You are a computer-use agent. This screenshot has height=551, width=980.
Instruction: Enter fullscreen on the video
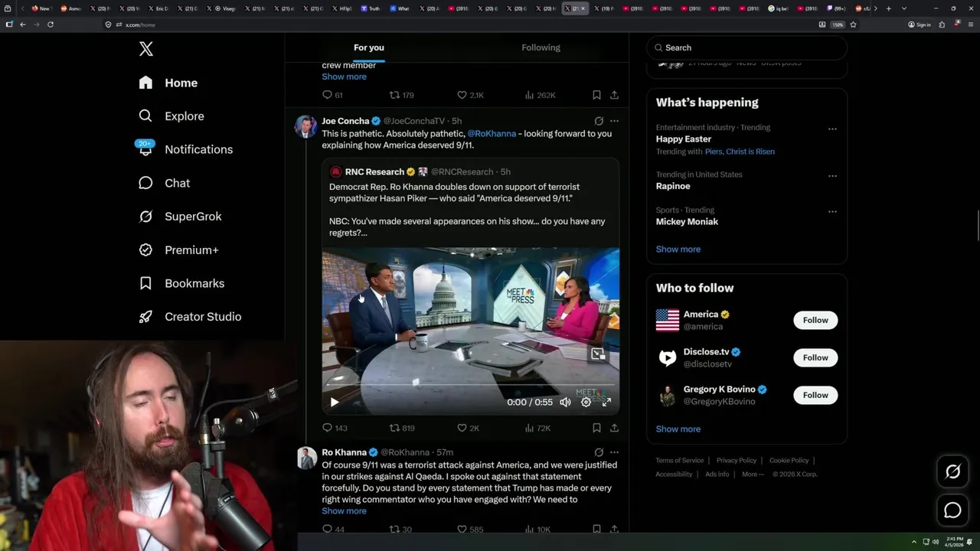click(x=606, y=402)
